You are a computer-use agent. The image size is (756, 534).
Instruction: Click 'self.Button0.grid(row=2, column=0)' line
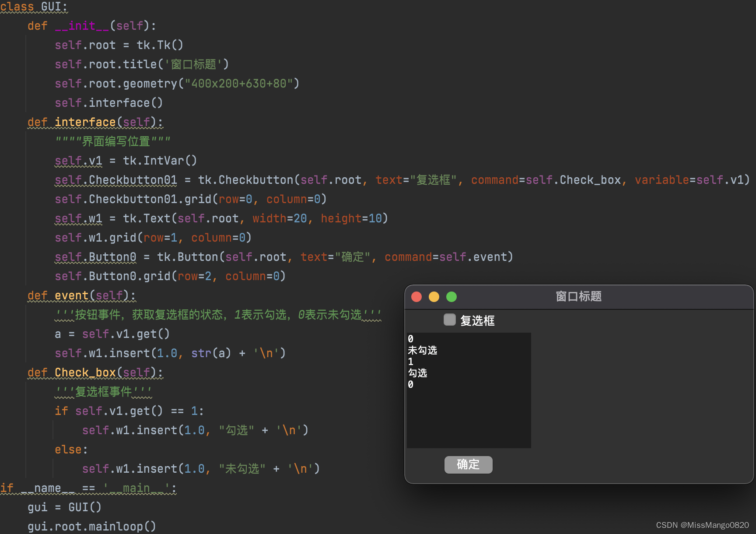click(x=170, y=276)
